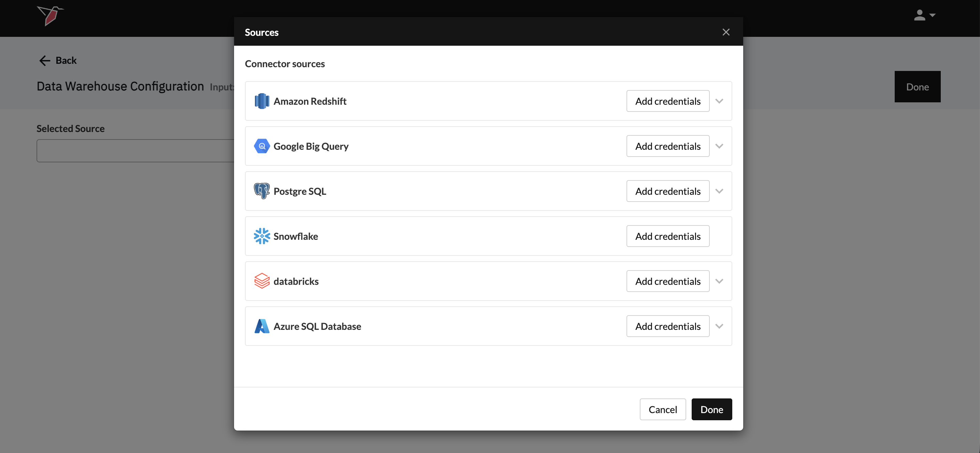Click the Selected Source input field
The height and width of the screenshot is (453, 980).
coord(135,151)
